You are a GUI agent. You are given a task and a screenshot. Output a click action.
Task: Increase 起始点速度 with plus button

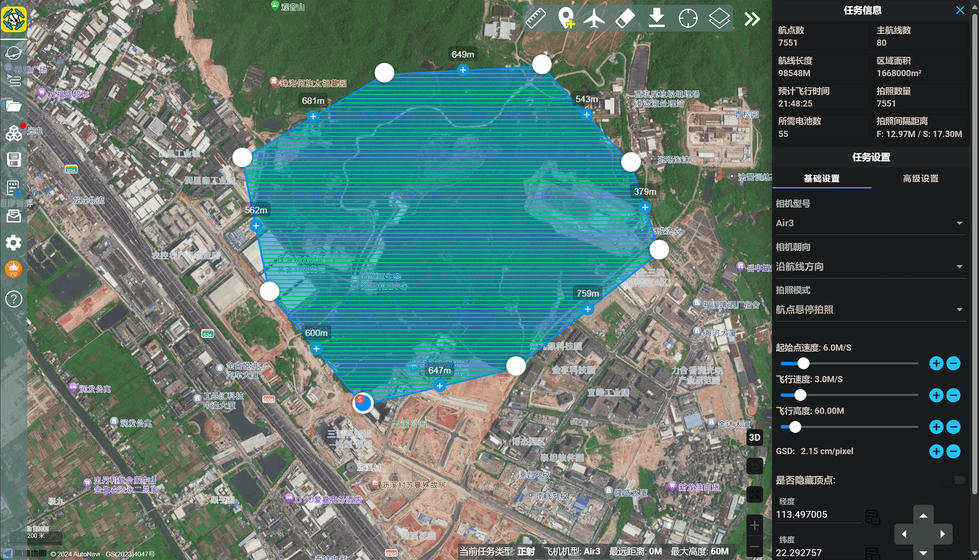[x=936, y=363]
